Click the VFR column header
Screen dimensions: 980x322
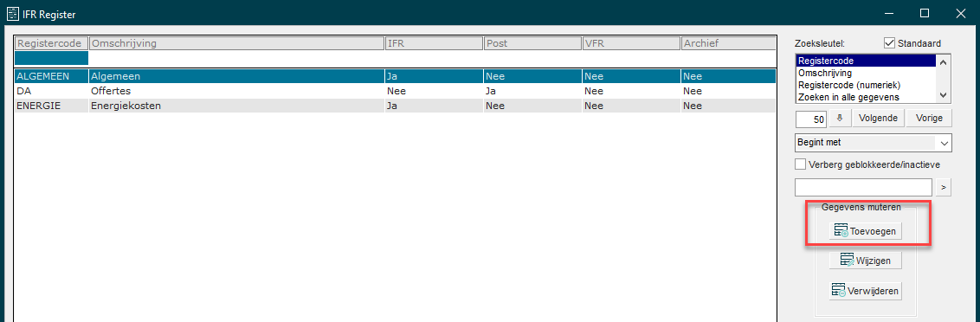(631, 43)
